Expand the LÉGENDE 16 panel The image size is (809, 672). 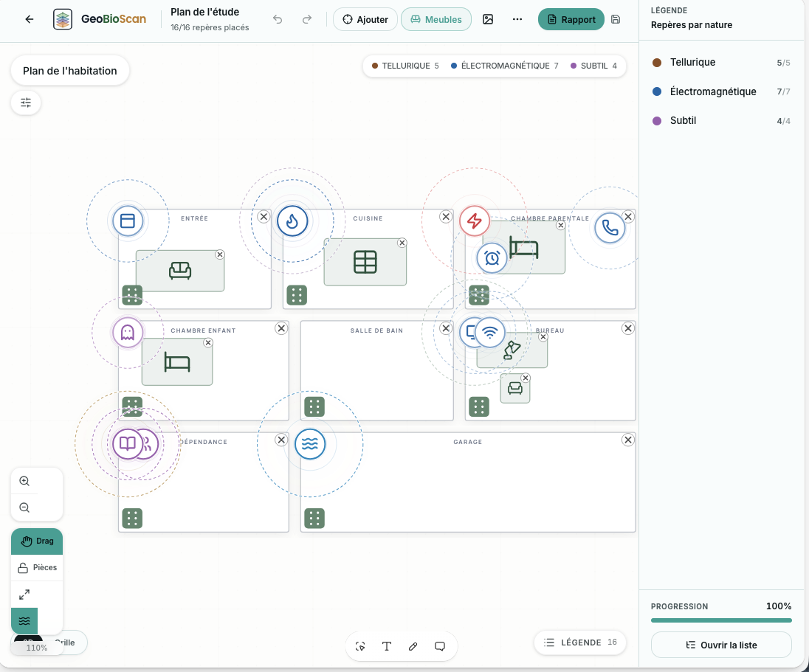coord(580,642)
